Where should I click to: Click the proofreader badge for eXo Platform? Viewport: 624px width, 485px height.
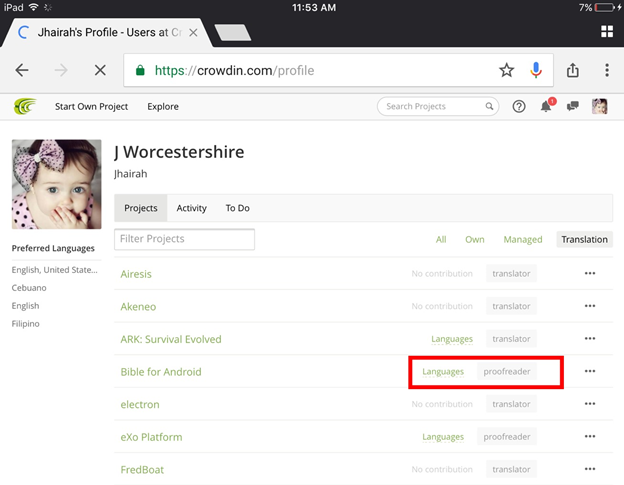[507, 437]
